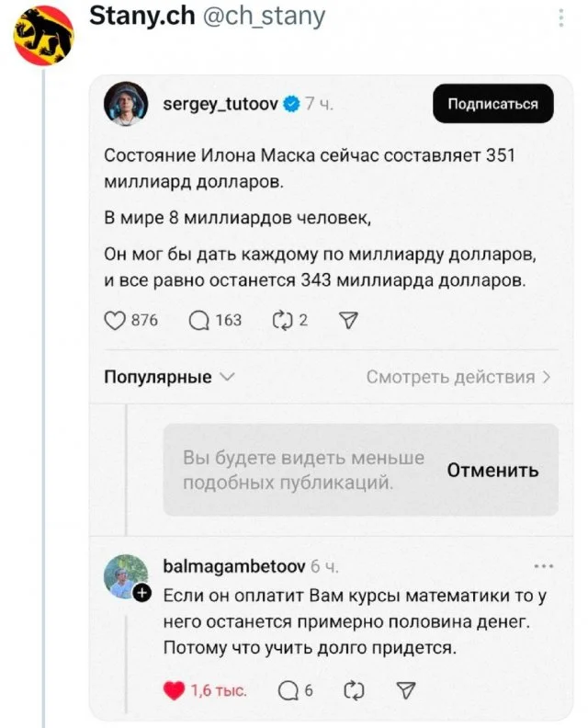The height and width of the screenshot is (728, 588).
Task: Open the Stany.ch post options menu
Action: click(561, 18)
